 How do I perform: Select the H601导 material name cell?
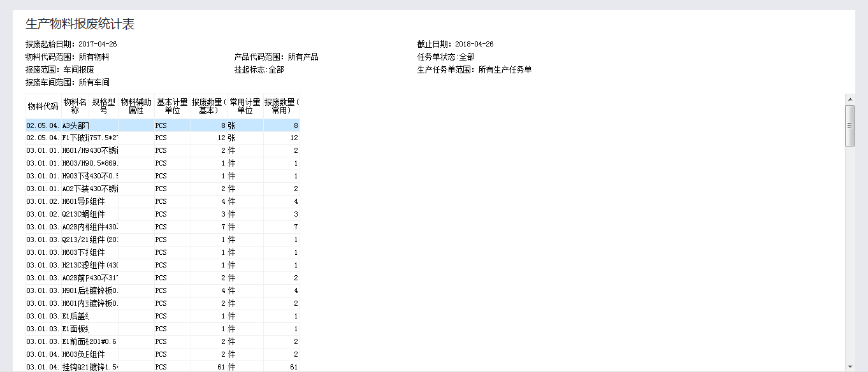75,201
